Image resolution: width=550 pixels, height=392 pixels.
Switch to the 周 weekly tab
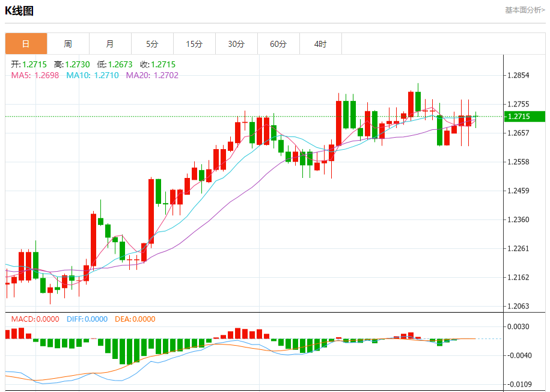point(68,44)
